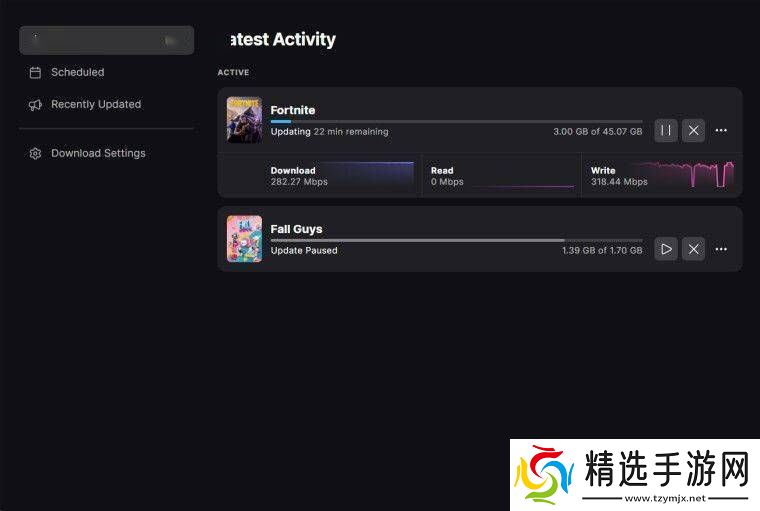This screenshot has height=511, width=760.
Task: Click the Fortnite game thumbnail
Action: 244,120
